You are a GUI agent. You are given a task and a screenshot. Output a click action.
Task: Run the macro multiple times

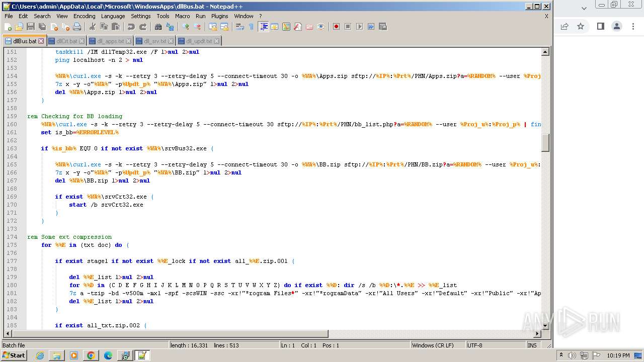[371, 27]
